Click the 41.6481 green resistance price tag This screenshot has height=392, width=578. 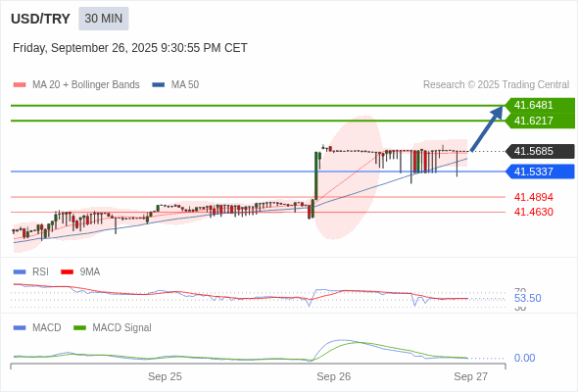540,105
